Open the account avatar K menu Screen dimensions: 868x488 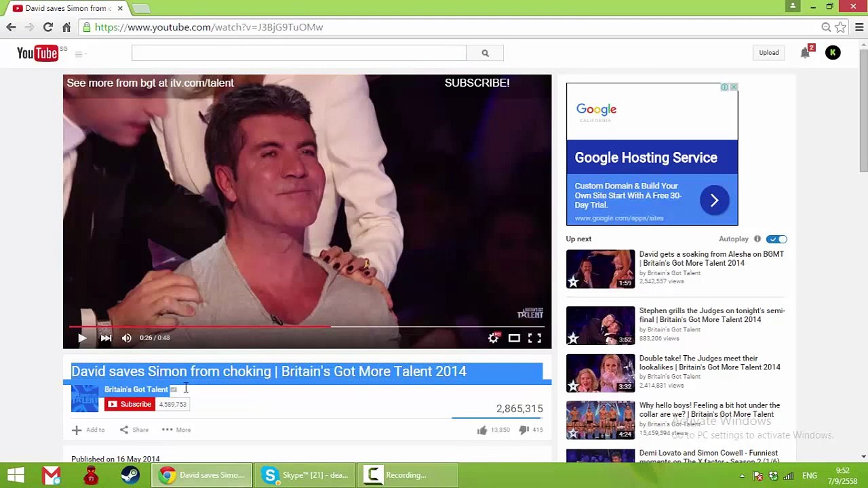[833, 52]
